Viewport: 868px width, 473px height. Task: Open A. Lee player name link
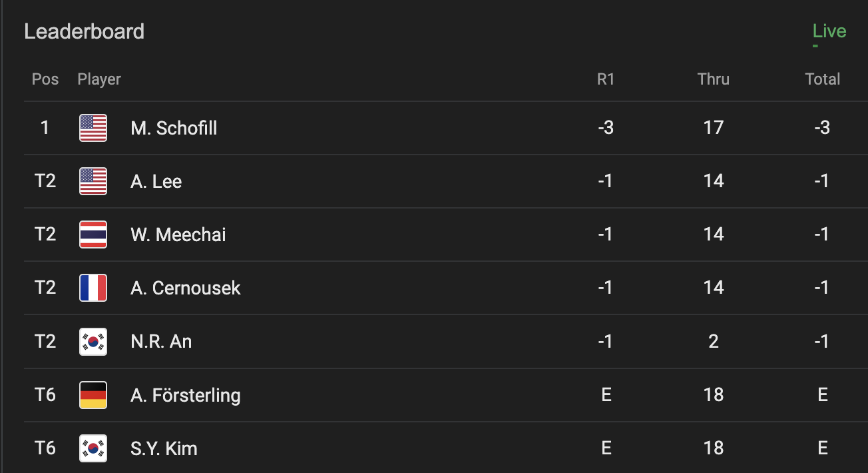(x=156, y=181)
